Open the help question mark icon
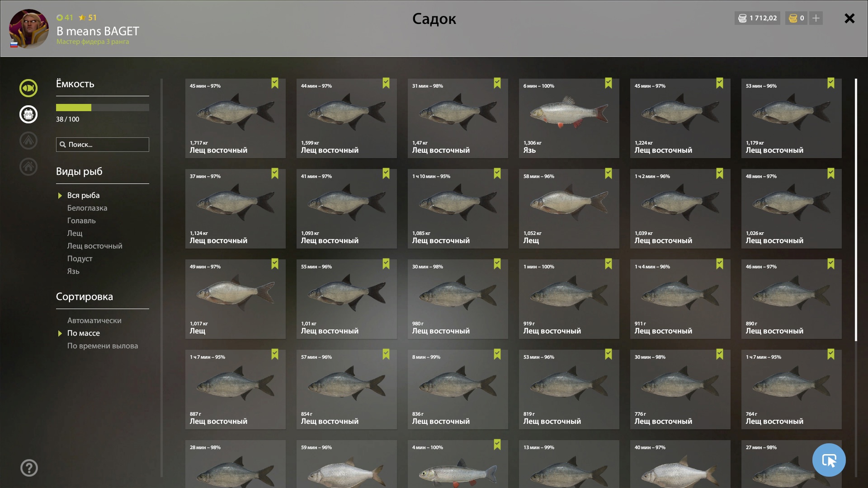Viewport: 868px width, 488px height. point(29,468)
